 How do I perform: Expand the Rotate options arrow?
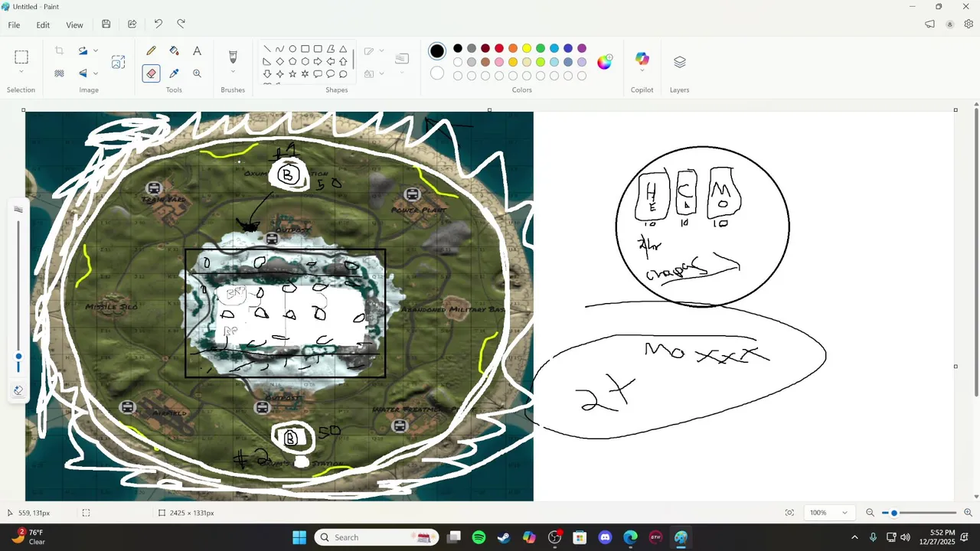click(96, 51)
